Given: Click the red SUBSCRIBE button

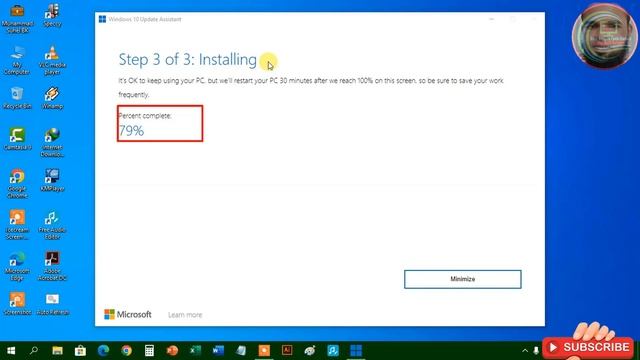Looking at the screenshot, I should point(588,347).
